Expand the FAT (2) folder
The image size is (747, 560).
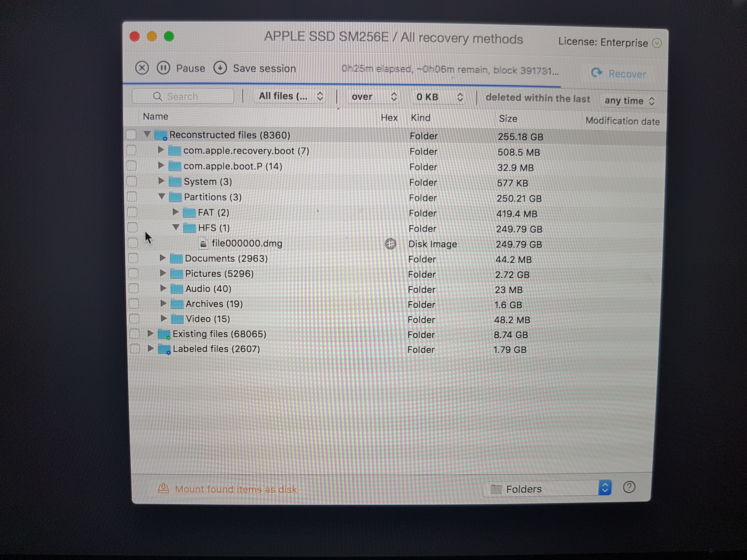click(x=176, y=212)
